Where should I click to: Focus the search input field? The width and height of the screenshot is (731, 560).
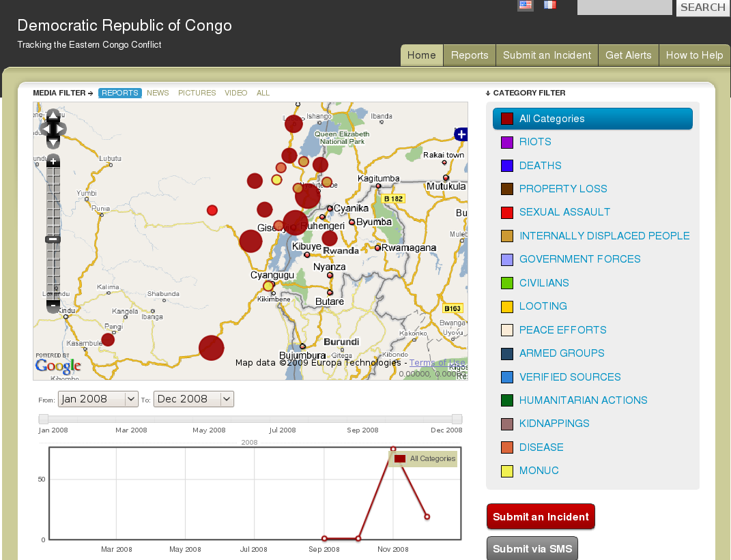point(625,7)
